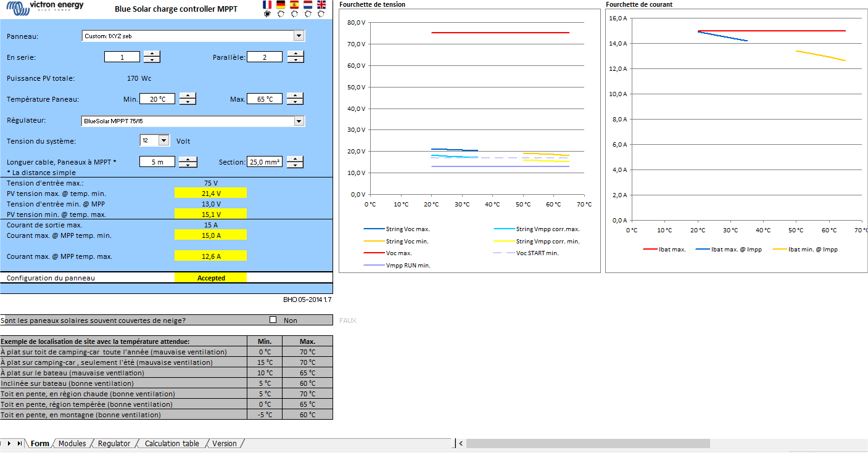
Task: Click the French flag icon
Action: pyautogui.click(x=267, y=4)
